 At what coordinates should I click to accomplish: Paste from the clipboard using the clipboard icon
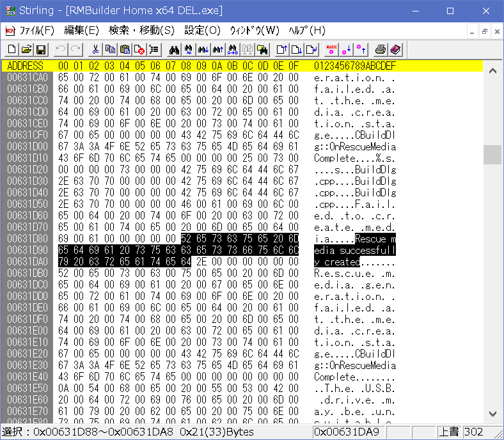point(125,49)
